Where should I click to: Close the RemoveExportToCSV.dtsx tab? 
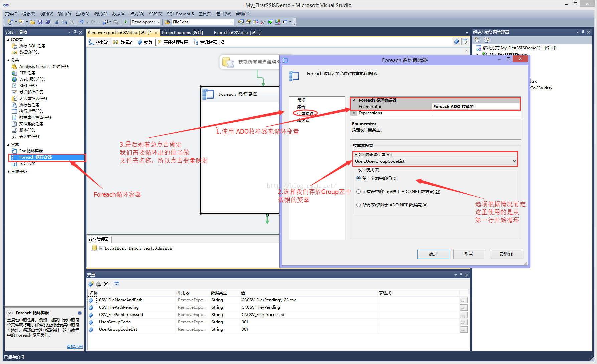[156, 33]
